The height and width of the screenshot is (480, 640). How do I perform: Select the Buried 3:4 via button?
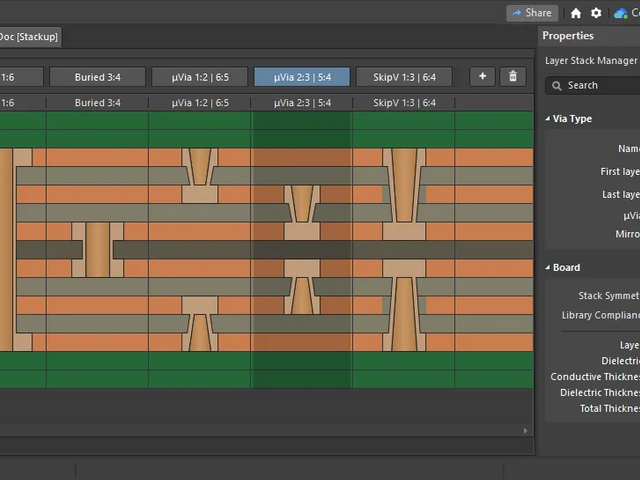click(x=98, y=77)
